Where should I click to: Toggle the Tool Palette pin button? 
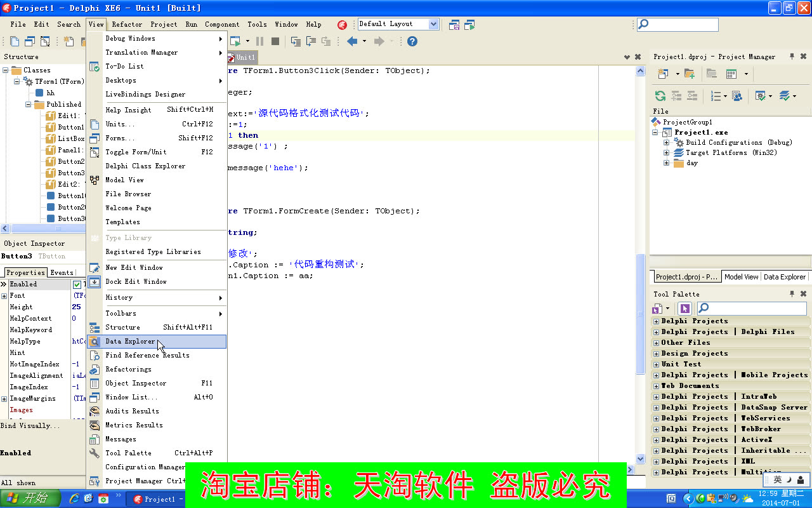[792, 294]
